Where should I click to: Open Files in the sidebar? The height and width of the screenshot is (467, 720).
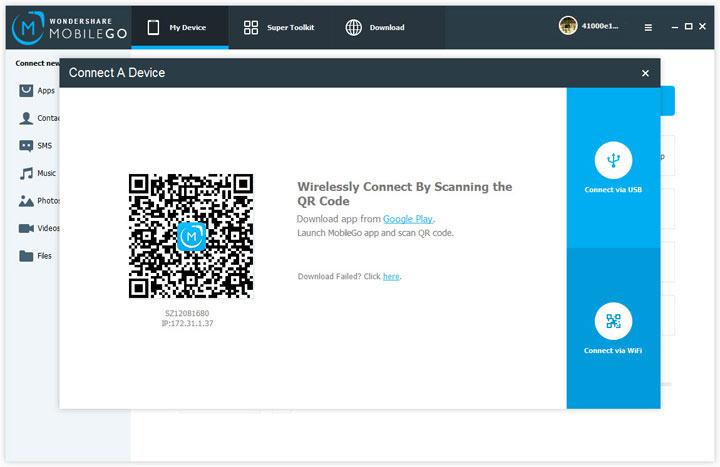pos(35,256)
